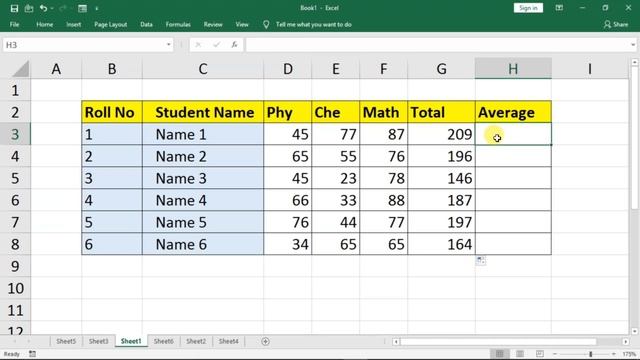Select the Total cell showing 209

(441, 134)
